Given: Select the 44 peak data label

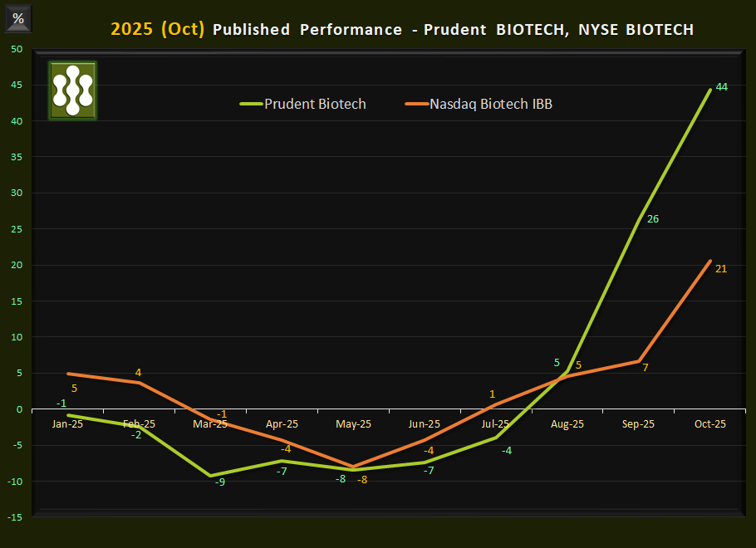Looking at the screenshot, I should point(721,86).
